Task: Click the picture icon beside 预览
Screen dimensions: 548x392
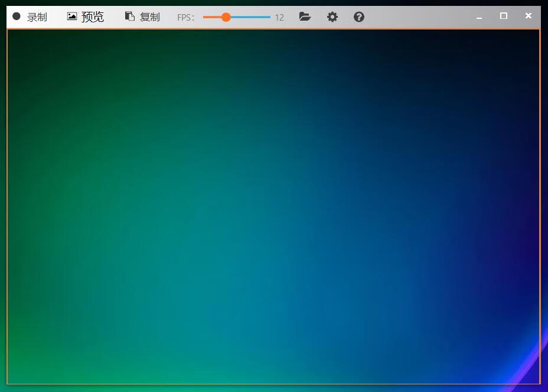Action: (x=72, y=17)
